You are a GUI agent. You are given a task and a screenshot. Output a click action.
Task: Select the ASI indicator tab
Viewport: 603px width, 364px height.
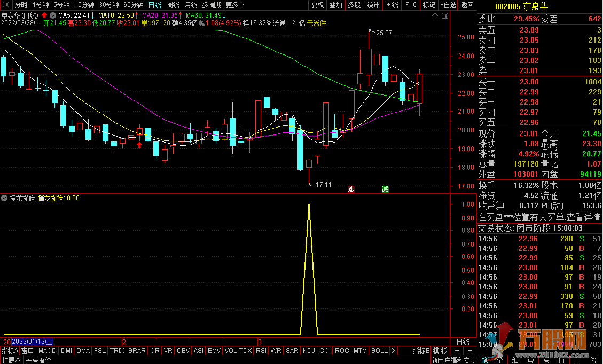tap(199, 351)
